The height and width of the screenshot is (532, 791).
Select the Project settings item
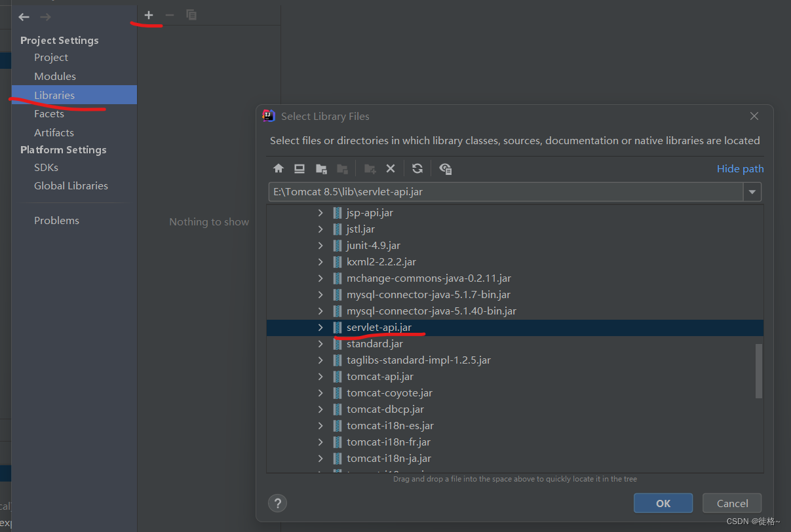point(51,57)
